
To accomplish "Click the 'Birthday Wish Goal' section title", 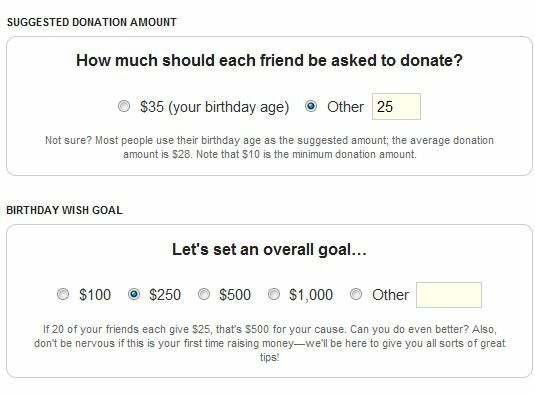I will [64, 210].
